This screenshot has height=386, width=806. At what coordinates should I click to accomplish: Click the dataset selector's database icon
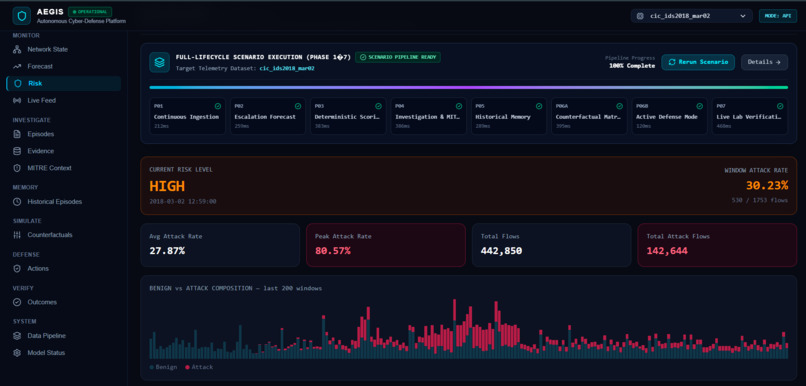[640, 16]
